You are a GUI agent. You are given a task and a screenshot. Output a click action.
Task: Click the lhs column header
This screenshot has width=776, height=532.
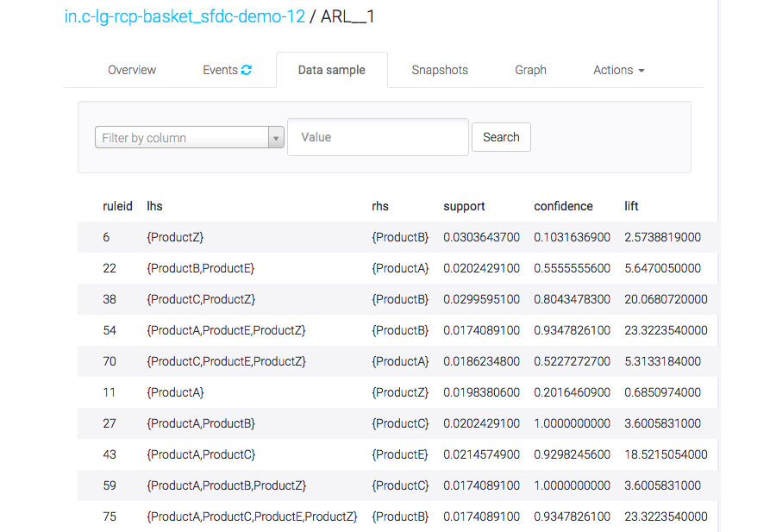click(x=154, y=206)
